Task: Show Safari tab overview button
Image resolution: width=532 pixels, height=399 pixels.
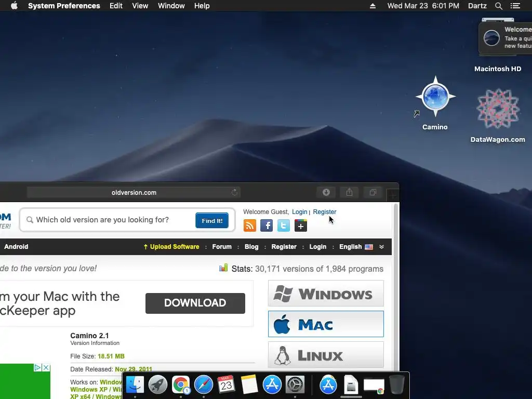Action: point(373,192)
